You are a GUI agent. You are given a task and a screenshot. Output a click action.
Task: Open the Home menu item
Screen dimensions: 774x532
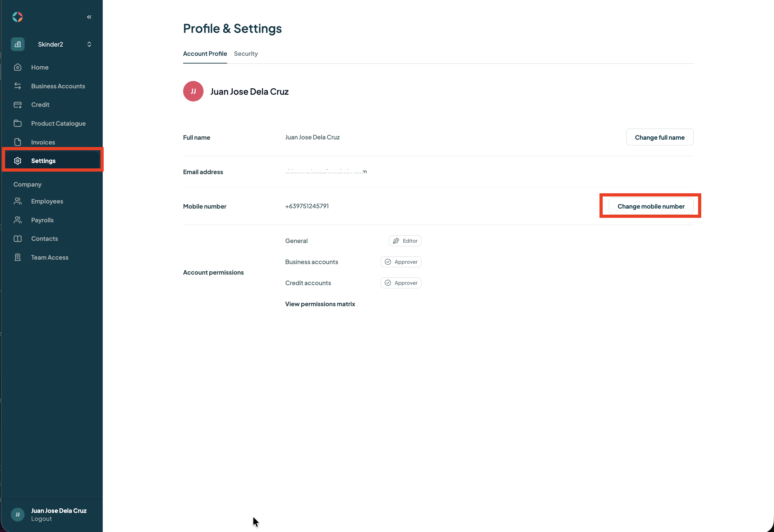(x=52, y=67)
